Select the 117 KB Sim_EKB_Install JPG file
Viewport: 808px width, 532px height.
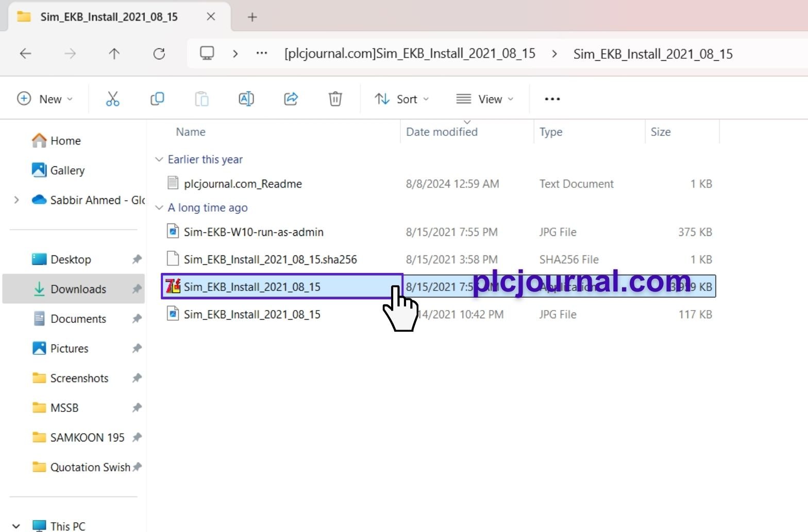(252, 314)
